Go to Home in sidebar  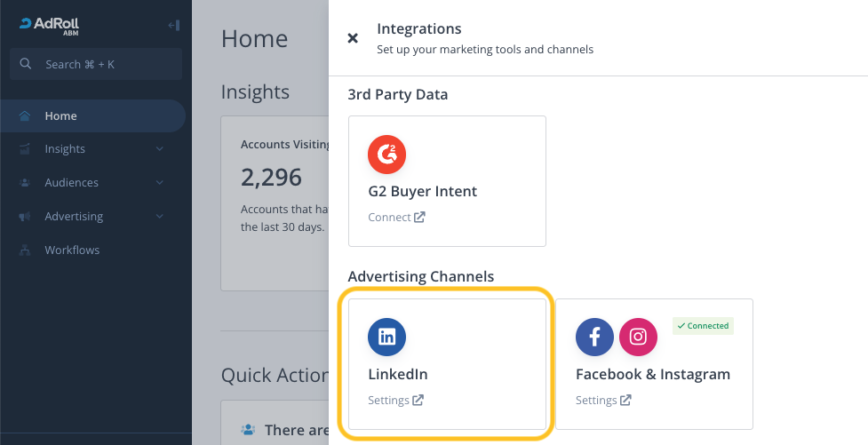click(x=61, y=116)
